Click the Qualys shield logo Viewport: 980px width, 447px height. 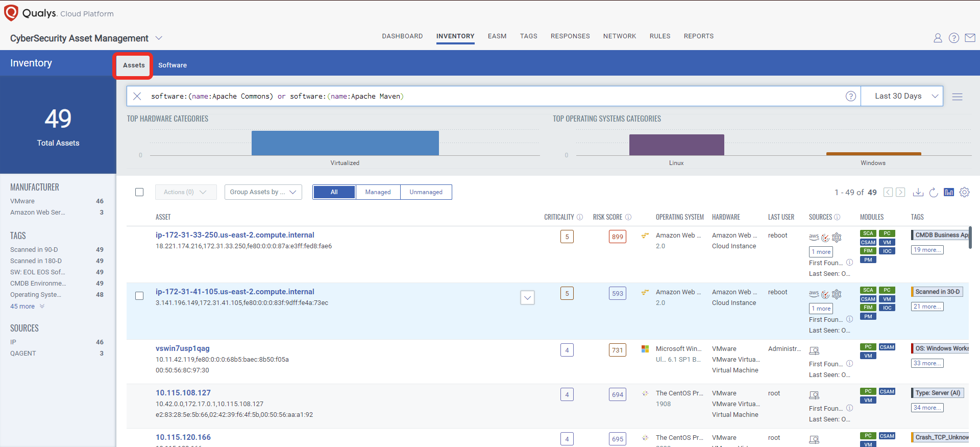(11, 13)
